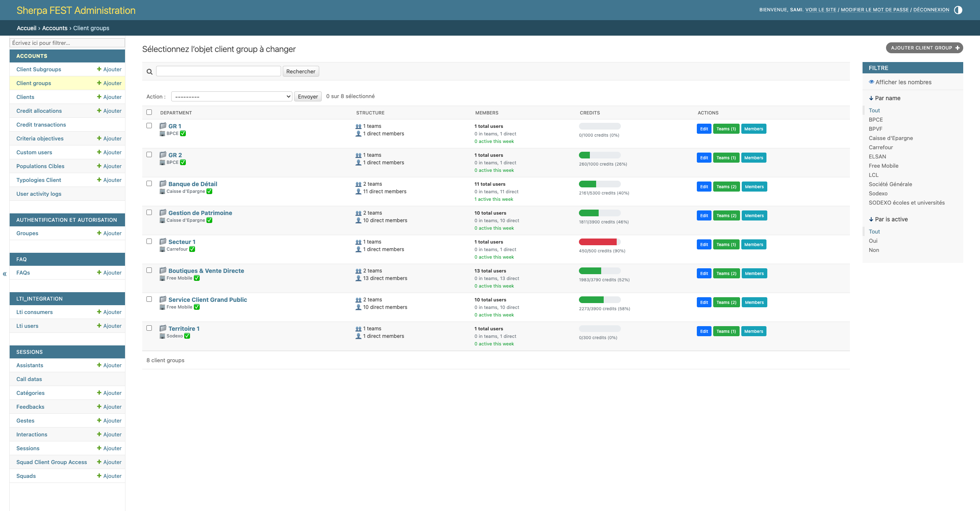This screenshot has width=980, height=511.
Task: Click the search magnifier icon
Action: (149, 72)
